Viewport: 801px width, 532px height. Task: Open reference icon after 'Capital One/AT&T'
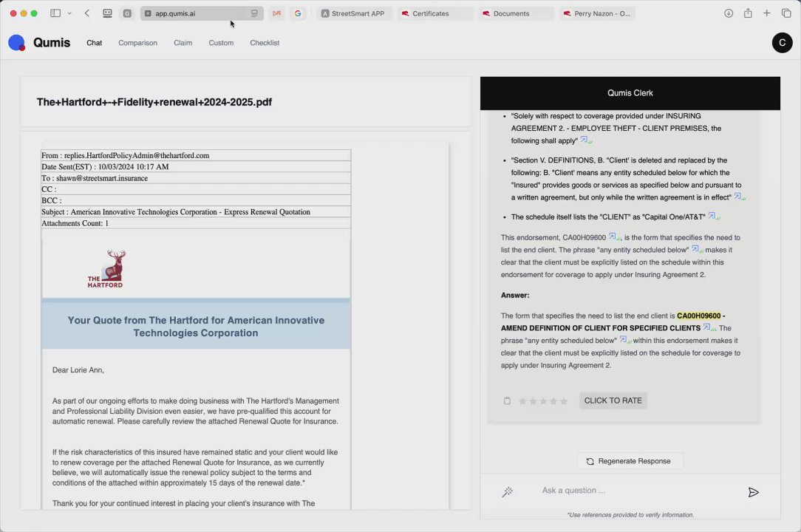point(713,216)
